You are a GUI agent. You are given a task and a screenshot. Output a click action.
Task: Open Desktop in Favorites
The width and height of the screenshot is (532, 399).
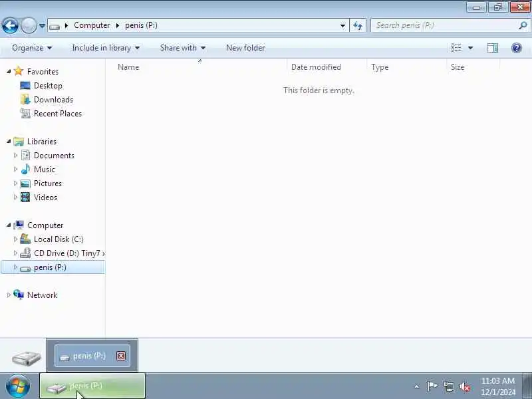pos(48,86)
